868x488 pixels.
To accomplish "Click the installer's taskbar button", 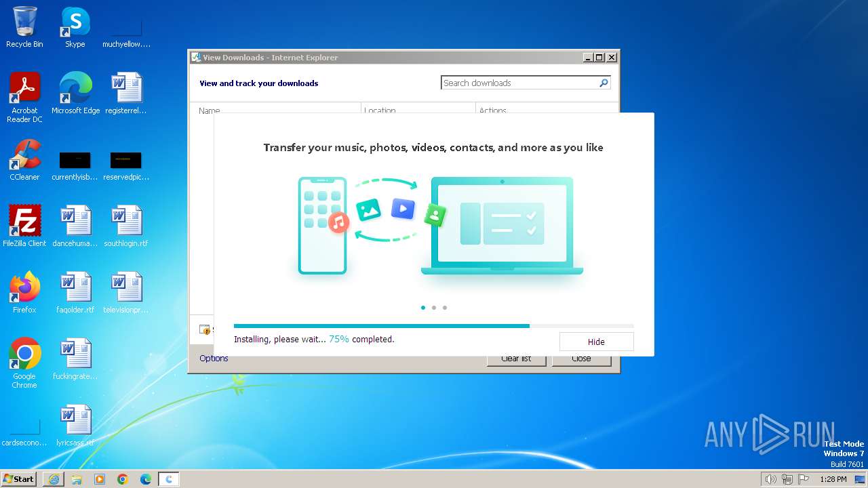I will click(x=169, y=479).
